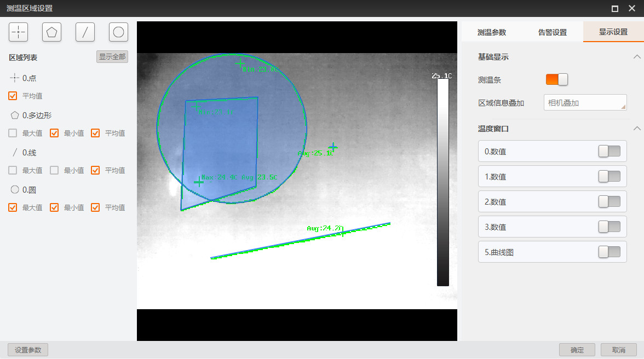Select the line drawing tool
This screenshot has width=644, height=359.
tap(85, 32)
